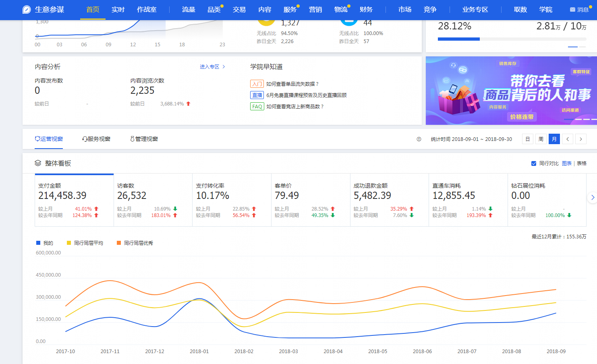Viewport: 597px width, 364px height.
Task: Uncheck the 同行对比 checkbox
Action: click(x=534, y=163)
